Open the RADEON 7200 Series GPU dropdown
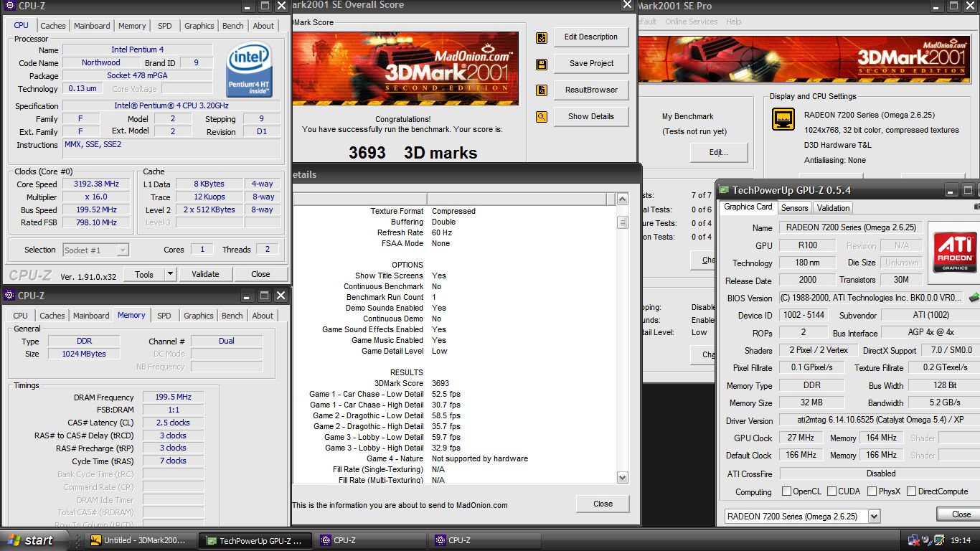The height and width of the screenshot is (551, 980). pyautogui.click(x=874, y=516)
